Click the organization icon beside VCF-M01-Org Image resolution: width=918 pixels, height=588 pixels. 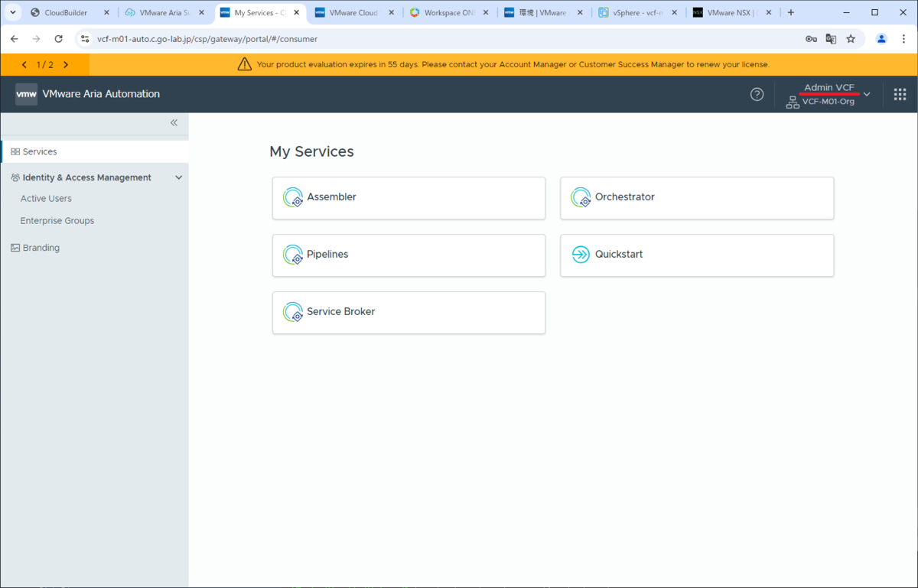(x=793, y=102)
